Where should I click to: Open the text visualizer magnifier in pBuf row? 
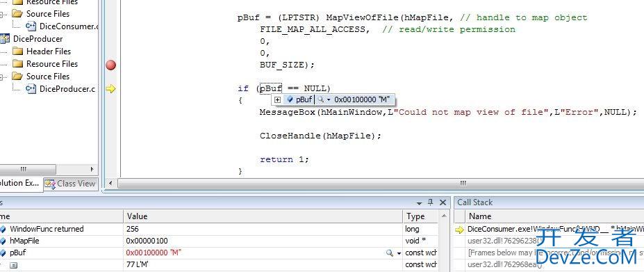click(390, 253)
